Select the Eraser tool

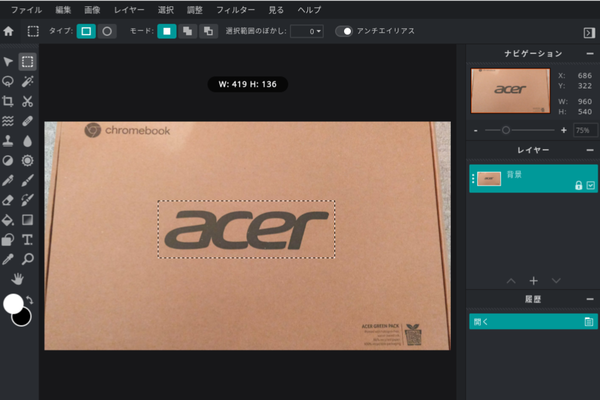point(8,200)
